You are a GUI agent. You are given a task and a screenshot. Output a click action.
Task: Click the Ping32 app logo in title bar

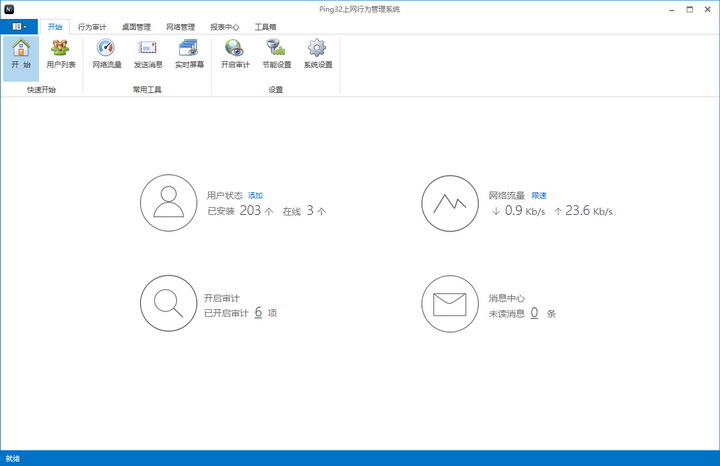pyautogui.click(x=8, y=9)
